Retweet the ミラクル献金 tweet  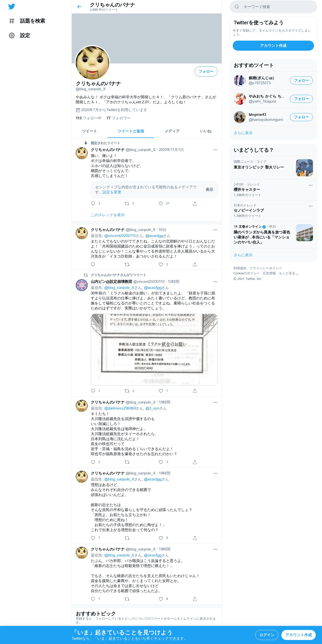[x=127, y=391]
